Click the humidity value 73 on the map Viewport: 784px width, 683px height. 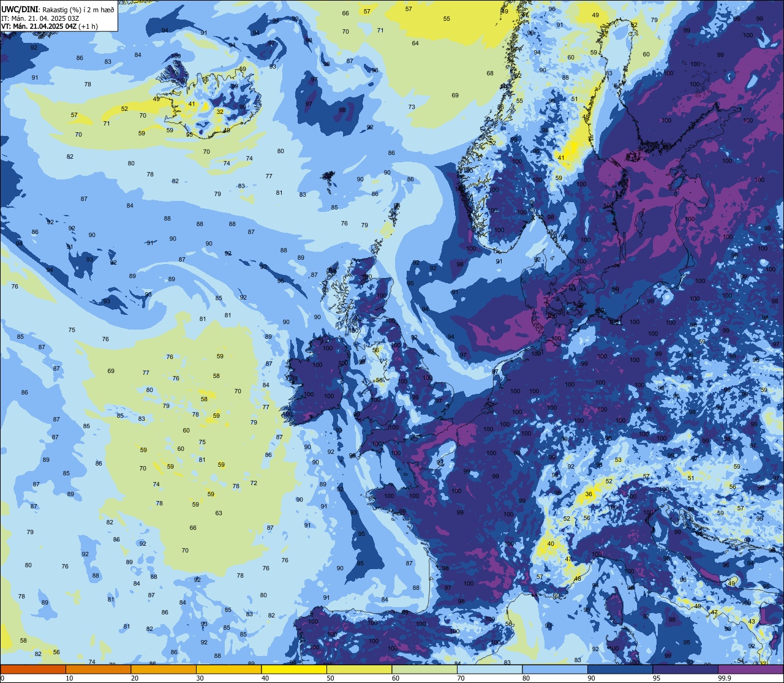412,107
